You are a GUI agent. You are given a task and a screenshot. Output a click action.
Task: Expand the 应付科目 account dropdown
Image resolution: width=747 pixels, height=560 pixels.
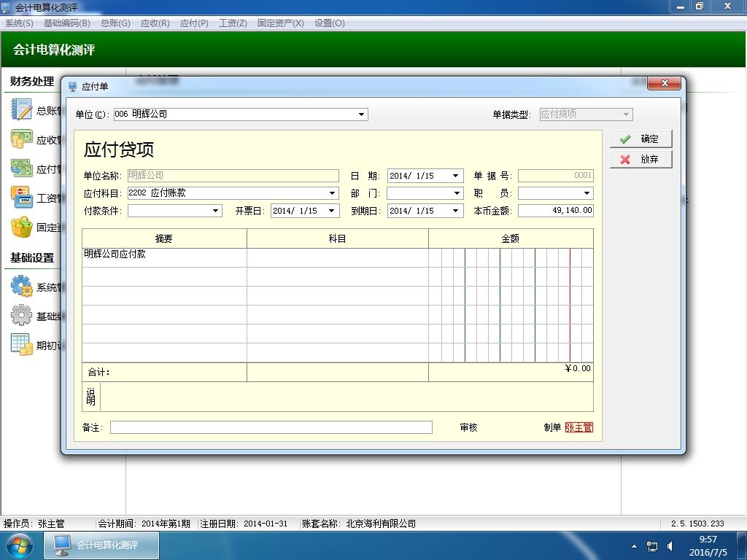click(332, 192)
